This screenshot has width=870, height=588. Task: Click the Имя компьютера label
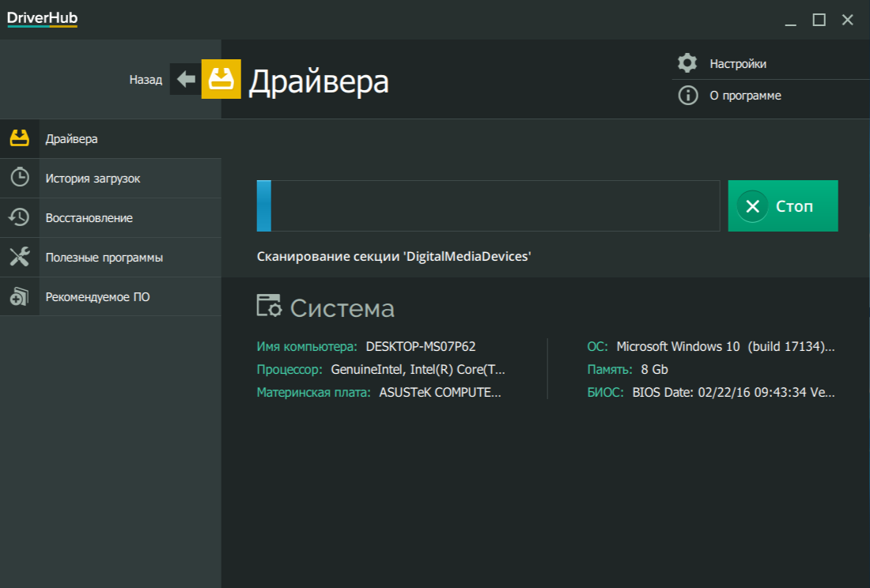307,346
